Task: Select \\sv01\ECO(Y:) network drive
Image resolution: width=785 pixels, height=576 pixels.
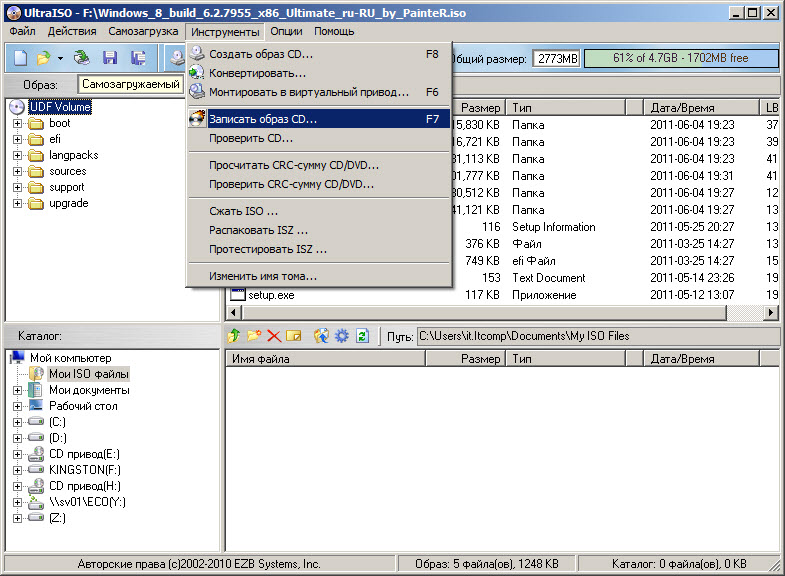Action: 87,502
